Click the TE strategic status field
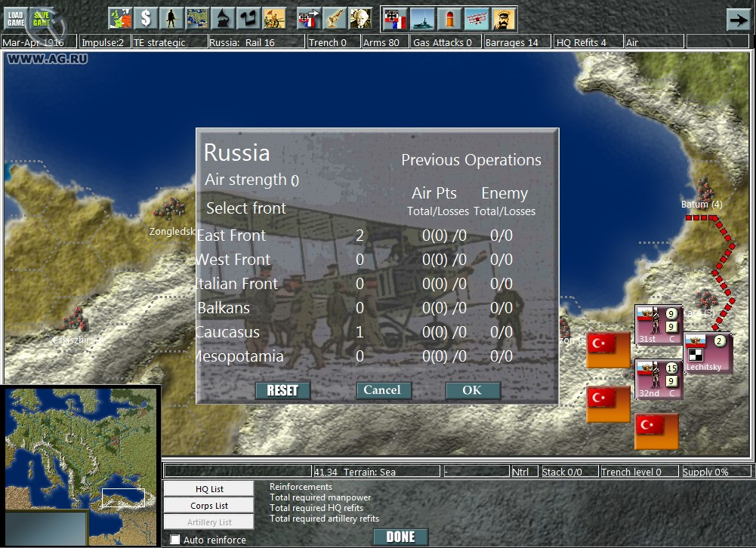 [170, 42]
